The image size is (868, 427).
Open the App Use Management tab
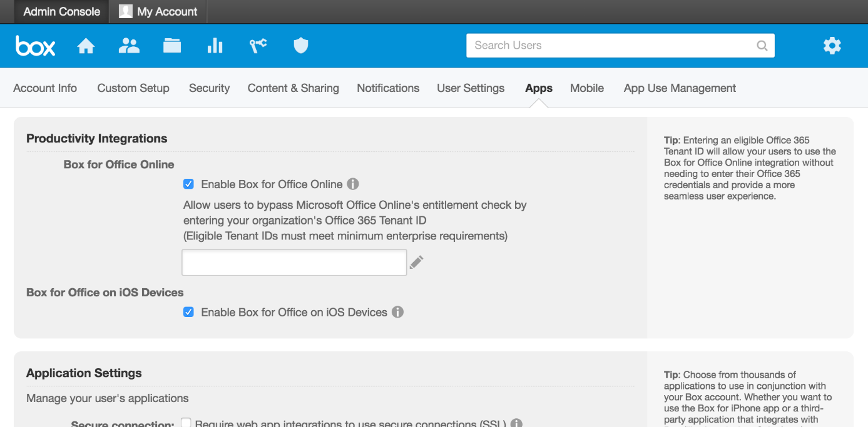click(x=680, y=88)
